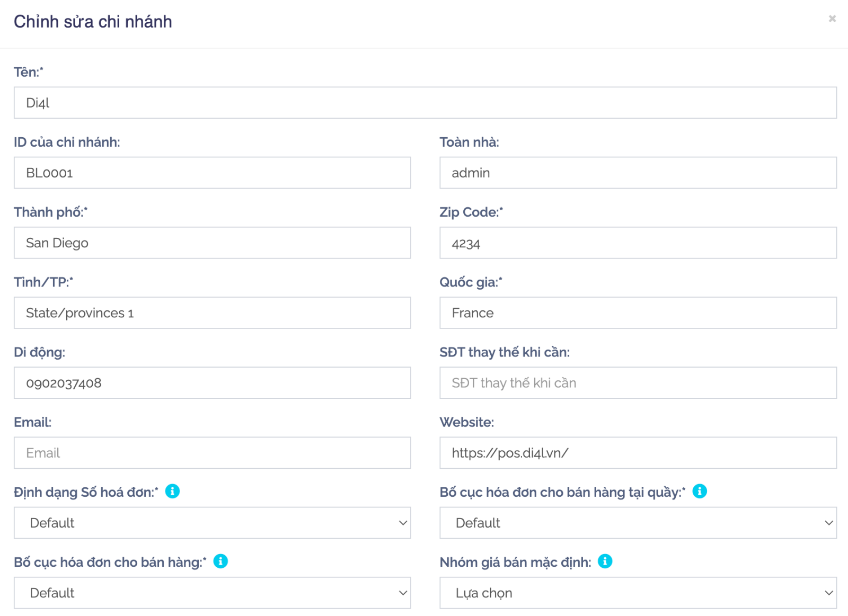Click the empty Email input field
This screenshot has width=848, height=616.
pyautogui.click(x=212, y=453)
